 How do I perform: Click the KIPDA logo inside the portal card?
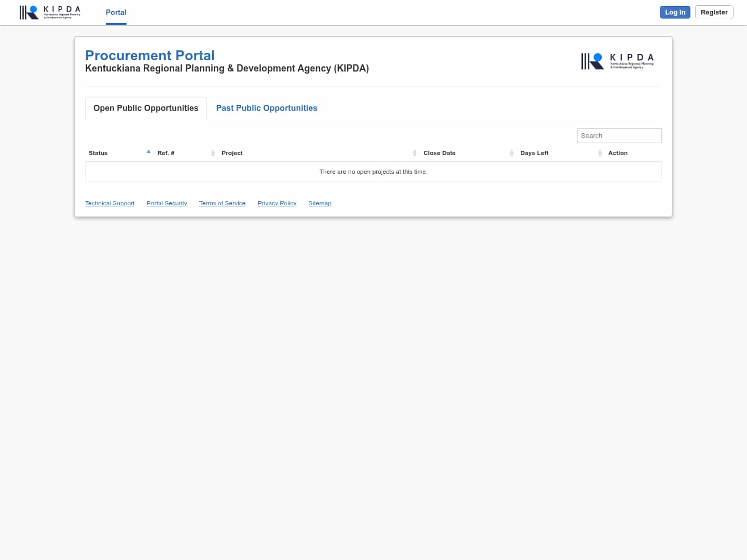click(x=617, y=61)
